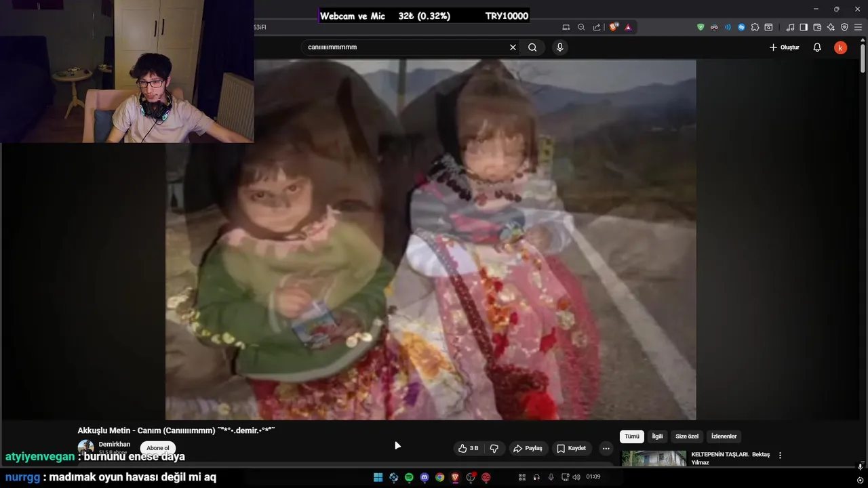The height and width of the screenshot is (488, 868).
Task: Open the extensions puzzle piece menu
Action: (755, 27)
